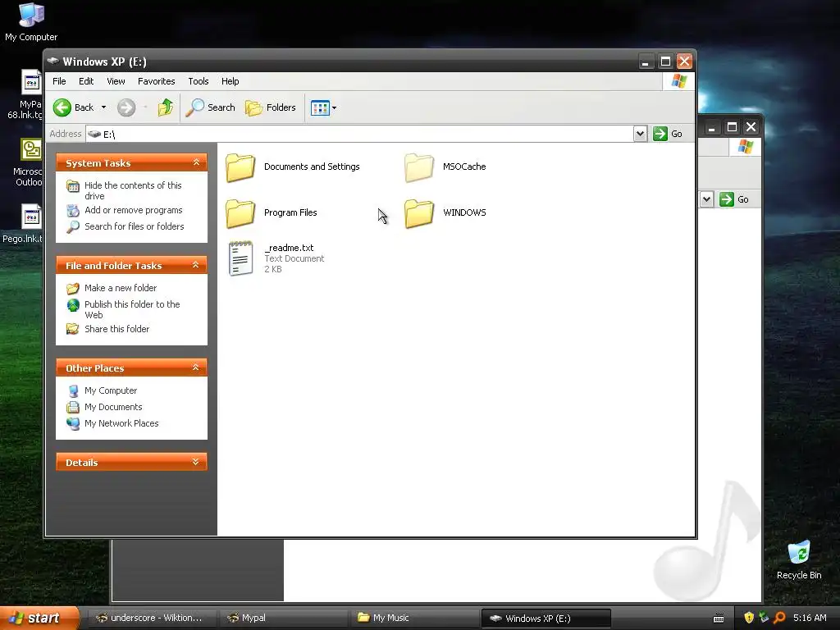Screen dimensions: 840x630
Task: Collapse the File and Folder Tasks panel
Action: (196, 265)
